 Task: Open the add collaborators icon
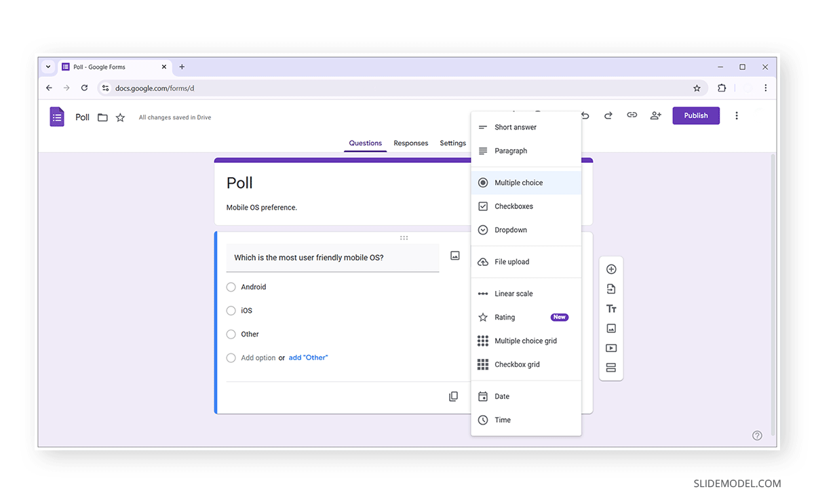tap(655, 115)
